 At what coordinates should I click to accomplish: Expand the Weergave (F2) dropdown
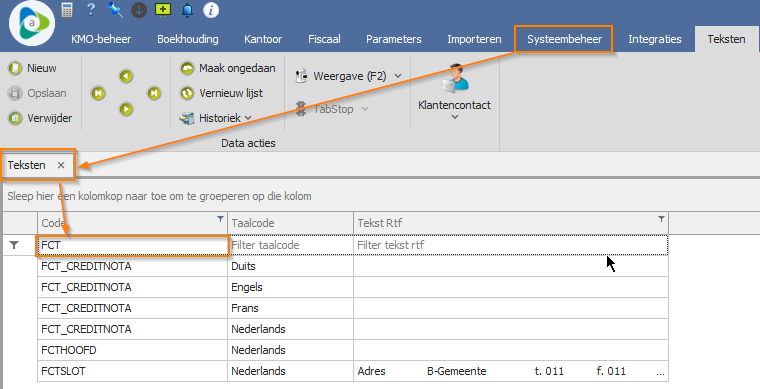348,76
